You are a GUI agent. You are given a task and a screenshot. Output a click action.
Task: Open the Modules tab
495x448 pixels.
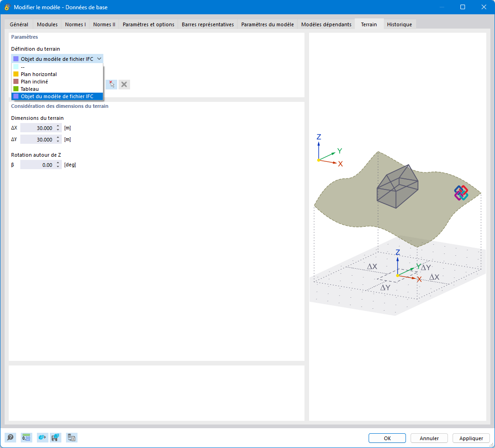(48, 24)
